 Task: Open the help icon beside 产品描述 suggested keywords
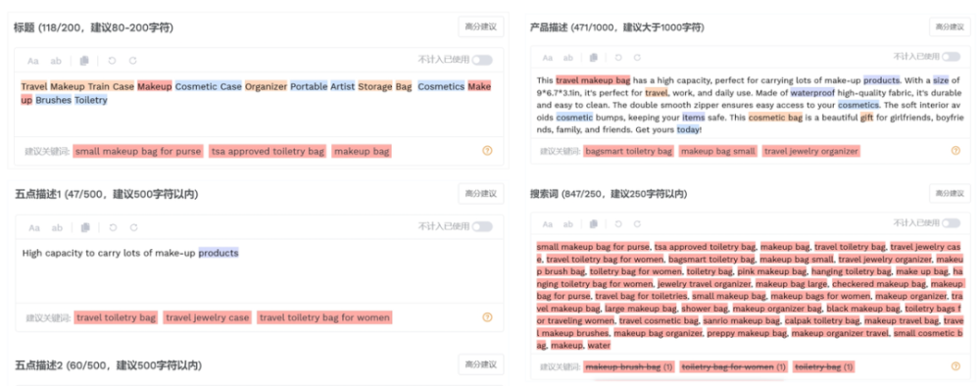tap(955, 151)
